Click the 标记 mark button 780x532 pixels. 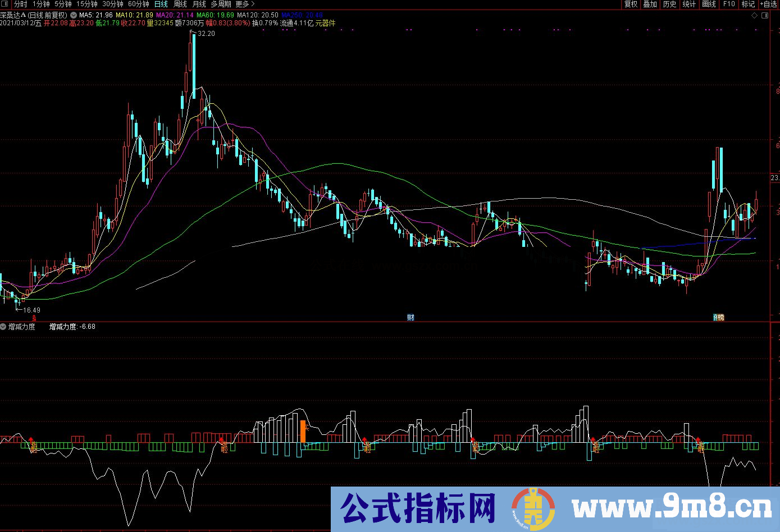[x=749, y=4]
